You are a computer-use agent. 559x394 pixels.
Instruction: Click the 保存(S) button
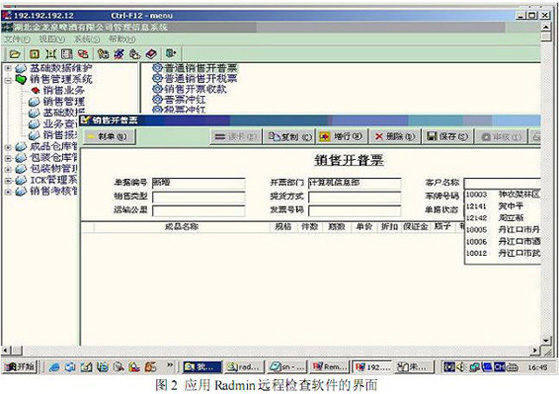(x=448, y=137)
